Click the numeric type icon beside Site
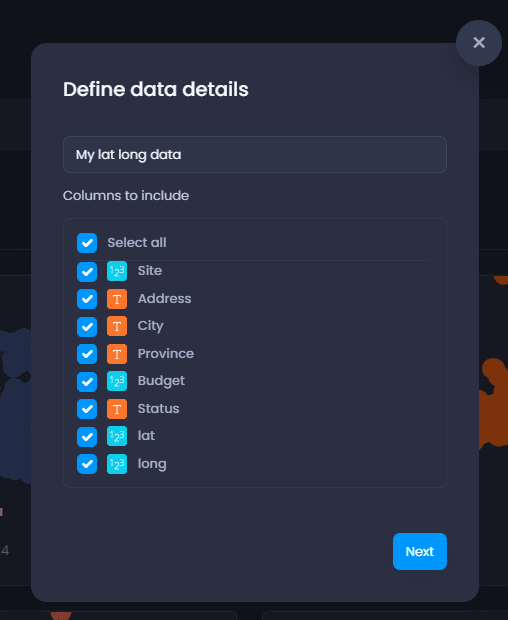This screenshot has height=620, width=508. coord(117,271)
